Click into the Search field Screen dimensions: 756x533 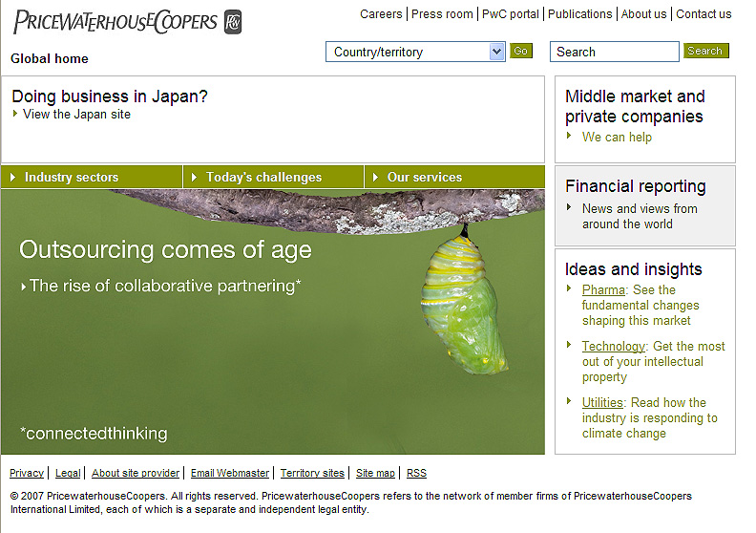click(x=615, y=52)
